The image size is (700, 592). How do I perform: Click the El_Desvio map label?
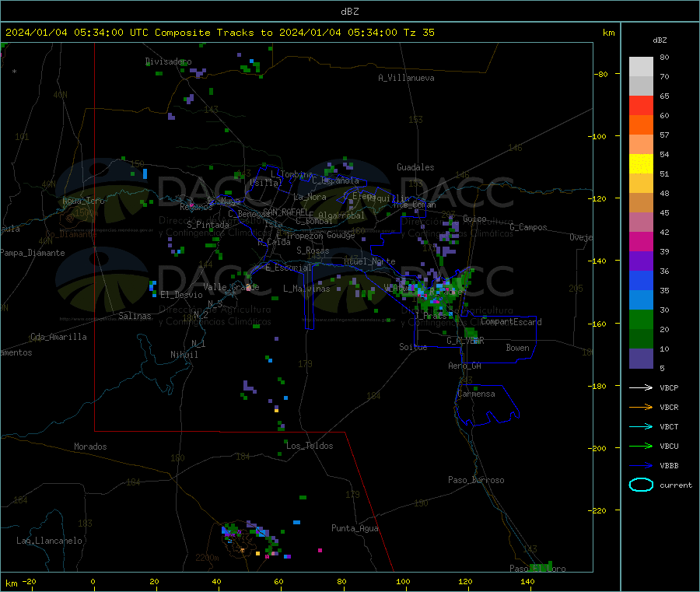[182, 295]
